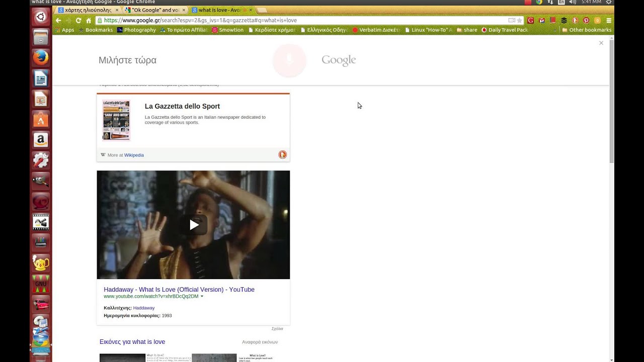Open the Daily Travel Pack bookmark

point(505,30)
